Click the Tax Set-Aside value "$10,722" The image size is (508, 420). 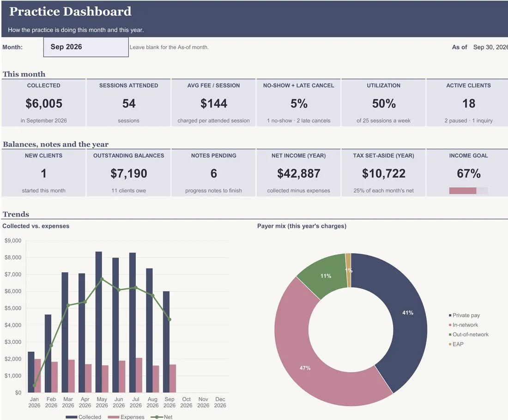coord(384,174)
